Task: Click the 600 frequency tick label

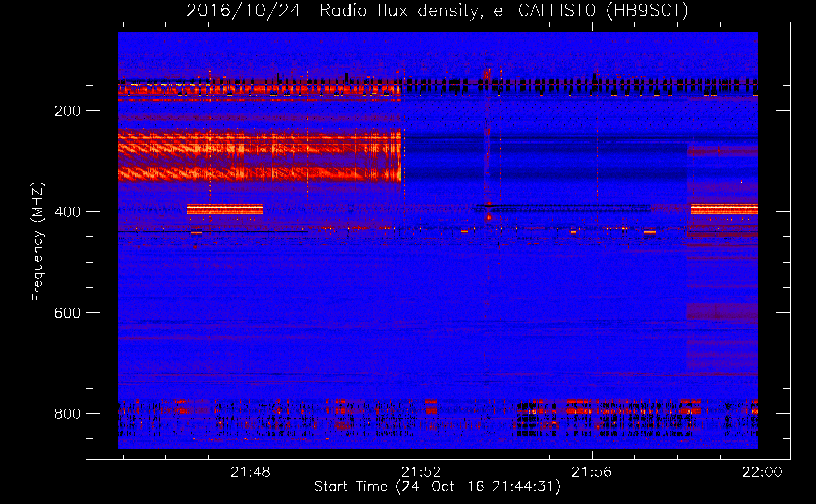Action: 68,313
